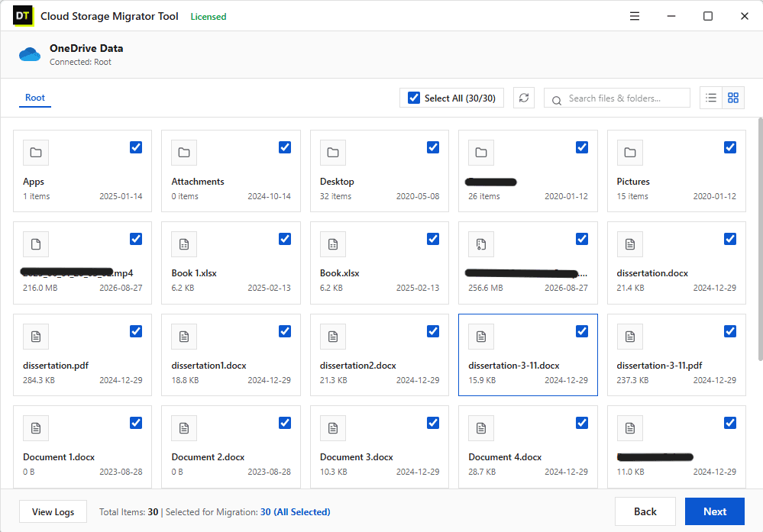Click the 216.0 MB mp4 file icon
Image resolution: width=763 pixels, height=532 pixels.
coord(36,244)
